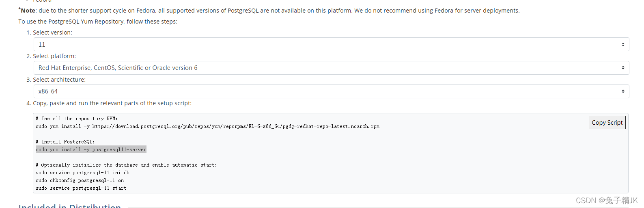Image resolution: width=644 pixels, height=208 pixels.
Task: Click the arrow icon on the version selector
Action: [623, 45]
